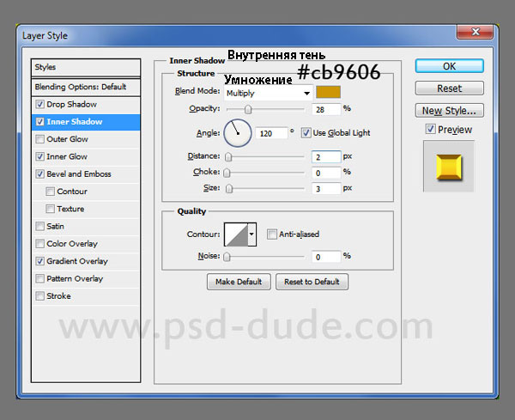Select the Inner Glow style row
515x420 pixels.
pyautogui.click(x=86, y=156)
